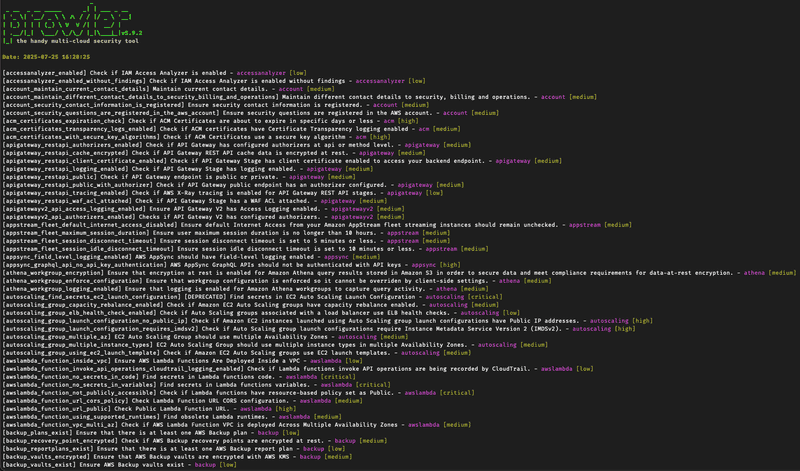Click the Date 2025-07-25 16:28:25 line
Screen dimensions: 800x471
46,57
